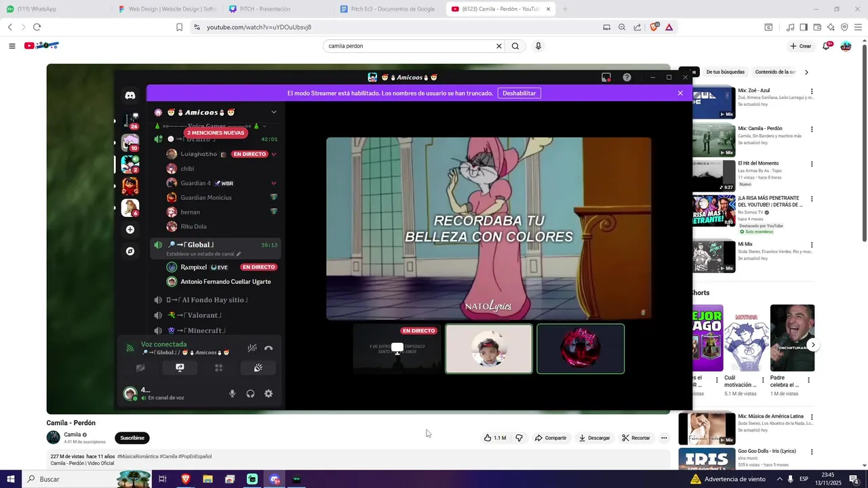The height and width of the screenshot is (488, 868).
Task: Open options for El Hit del Momento
Action: click(x=812, y=164)
